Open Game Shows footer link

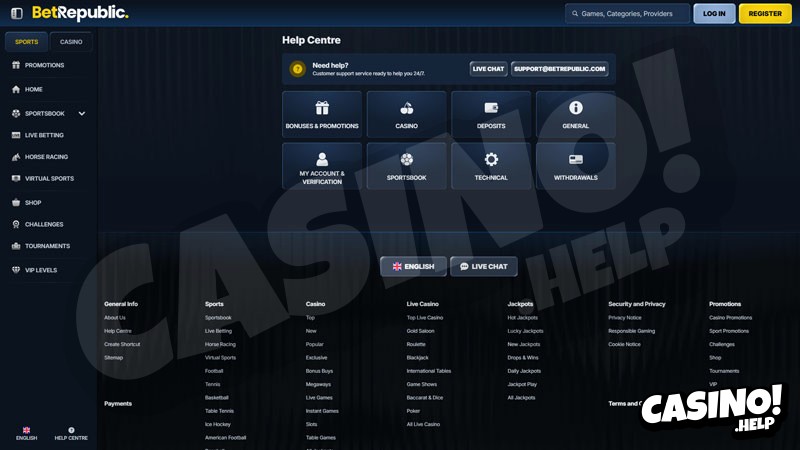tap(421, 384)
